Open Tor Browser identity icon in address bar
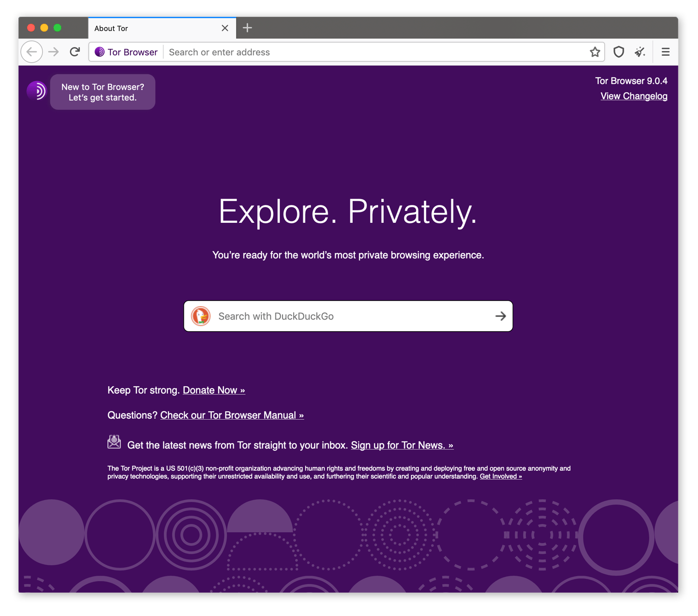 126,52
